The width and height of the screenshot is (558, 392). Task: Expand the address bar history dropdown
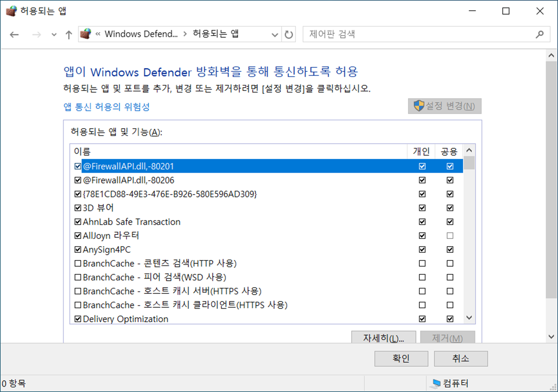[275, 35]
